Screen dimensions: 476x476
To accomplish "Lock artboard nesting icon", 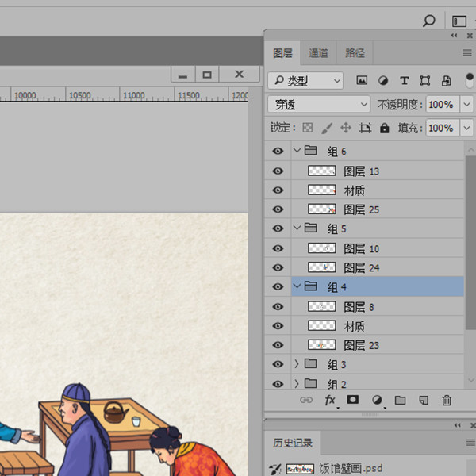I will click(x=365, y=128).
